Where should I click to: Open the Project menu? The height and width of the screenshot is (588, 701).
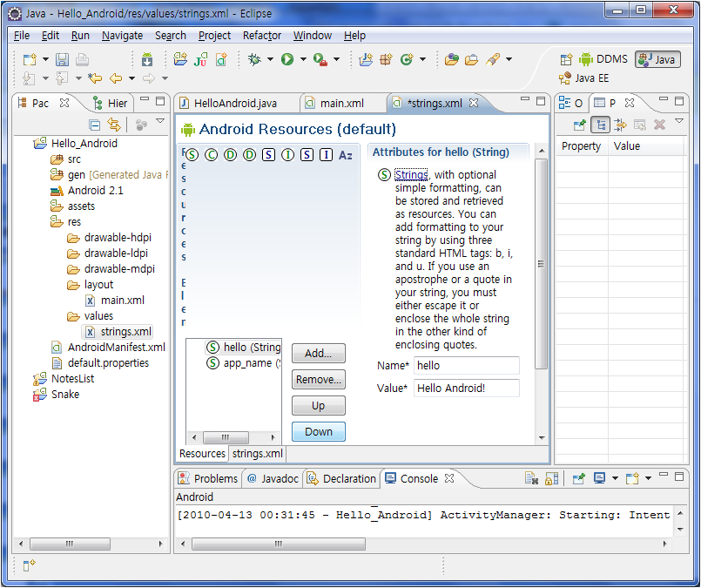pos(214,36)
